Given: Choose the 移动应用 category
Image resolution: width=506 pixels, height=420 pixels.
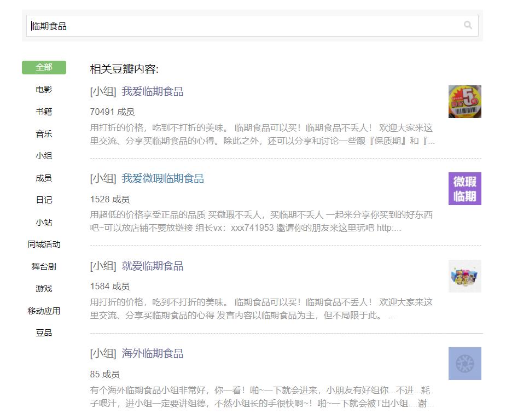Looking at the screenshot, I should click(x=44, y=311).
